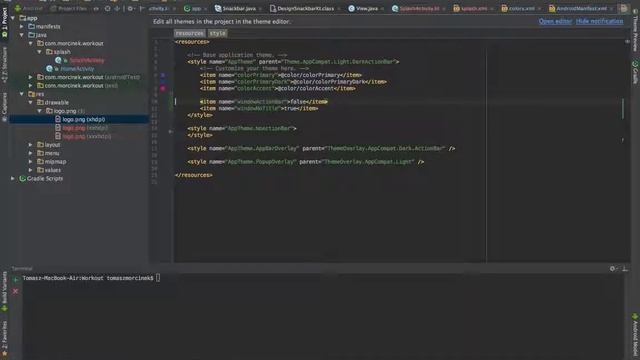Image resolution: width=640 pixels, height=360 pixels.
Task: Open the Build Variants side tab
Action: click(4, 292)
